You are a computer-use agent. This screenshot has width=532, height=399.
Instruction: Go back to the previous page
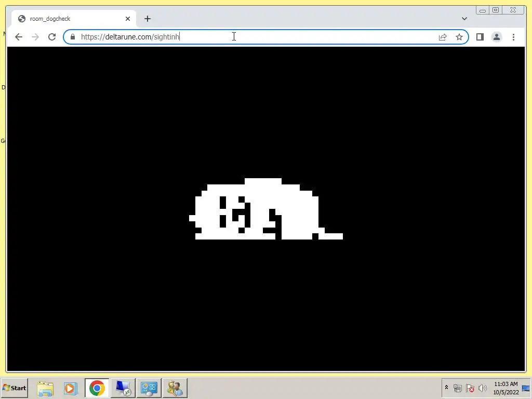click(x=19, y=37)
